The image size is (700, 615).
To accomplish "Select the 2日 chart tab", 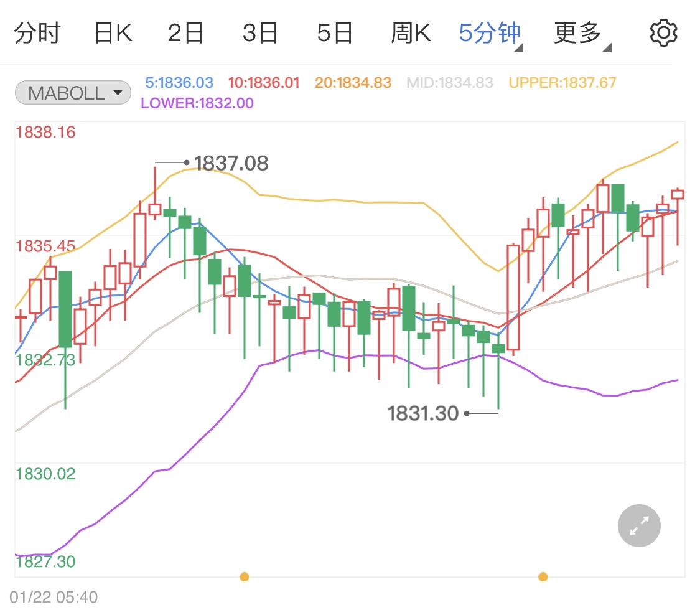I will (185, 33).
